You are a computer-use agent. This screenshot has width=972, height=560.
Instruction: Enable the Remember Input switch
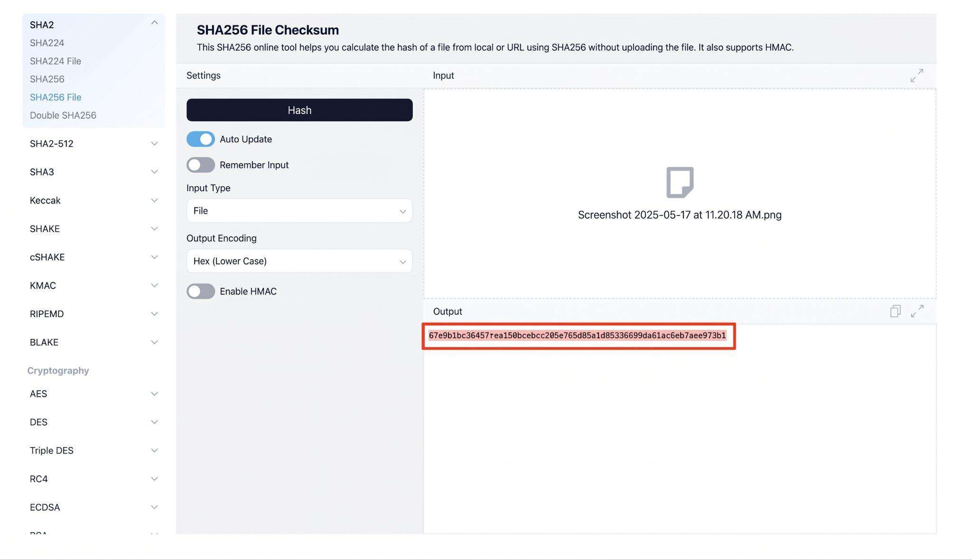point(200,165)
